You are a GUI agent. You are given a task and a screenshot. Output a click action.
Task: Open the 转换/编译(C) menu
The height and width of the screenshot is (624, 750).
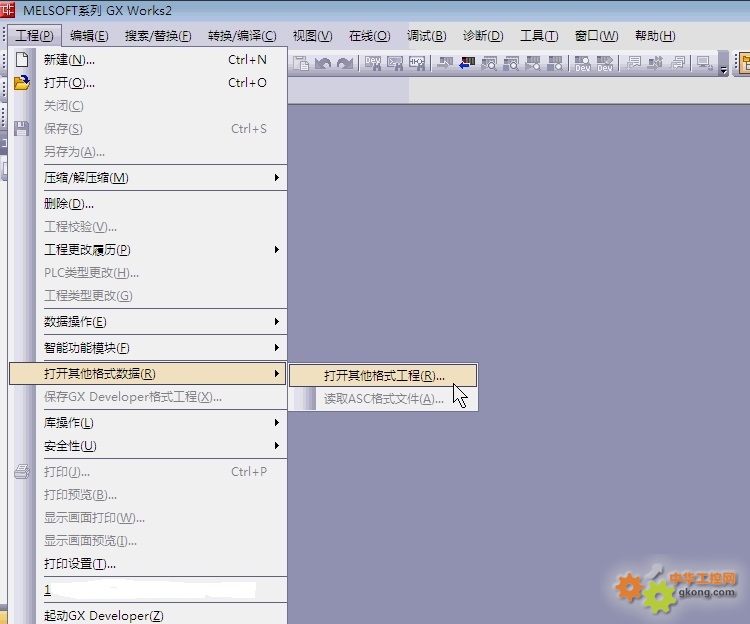click(x=242, y=36)
